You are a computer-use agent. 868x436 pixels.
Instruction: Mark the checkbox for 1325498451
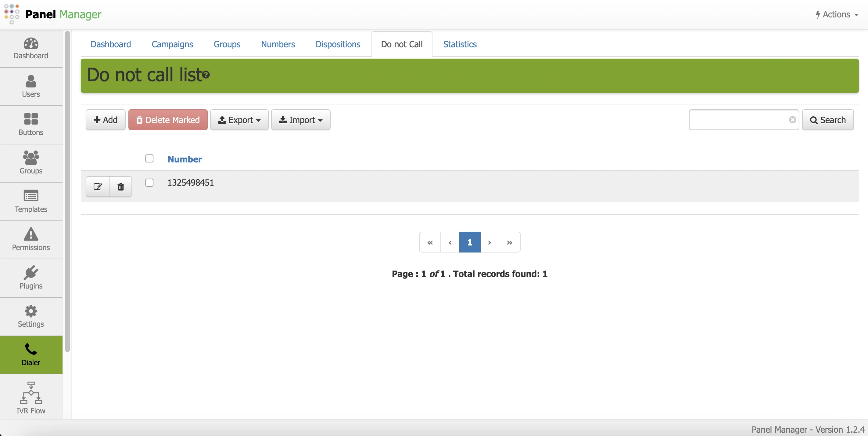149,182
